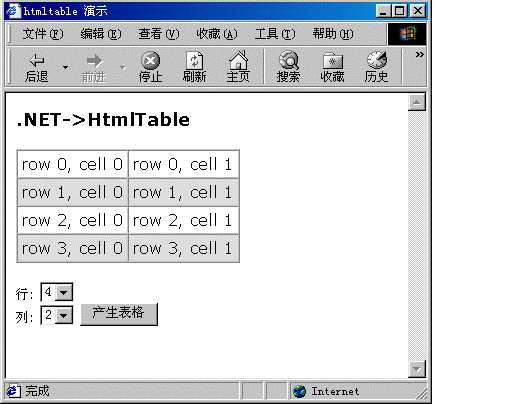Open the Favorites (收藏) folder icon

pyautogui.click(x=332, y=61)
